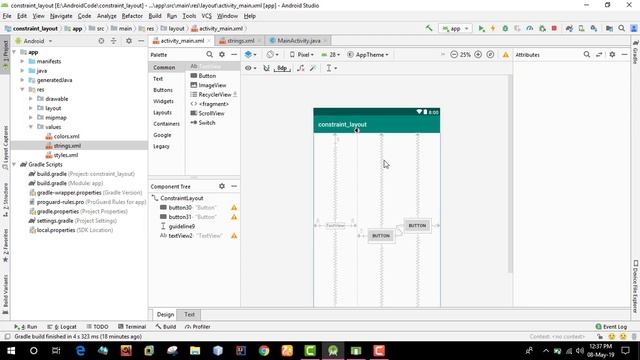Search in the Palette panel
Screen dimensions: 640x360
tap(209, 54)
